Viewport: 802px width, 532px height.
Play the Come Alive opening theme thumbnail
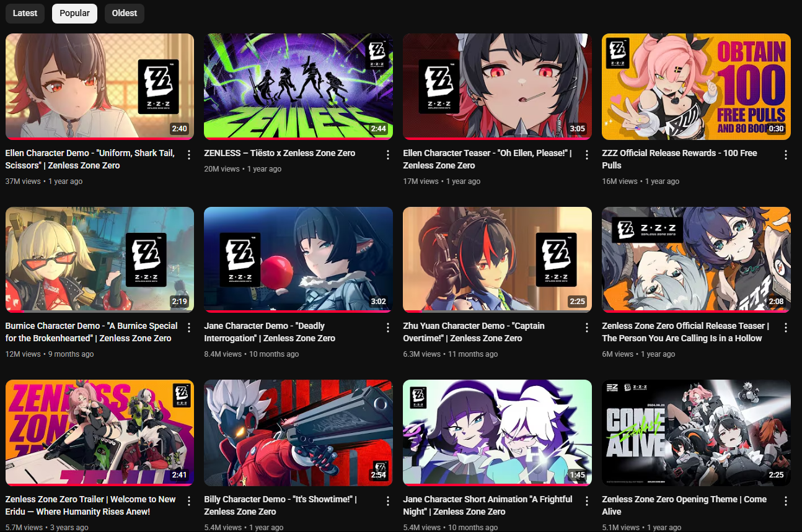(x=696, y=432)
